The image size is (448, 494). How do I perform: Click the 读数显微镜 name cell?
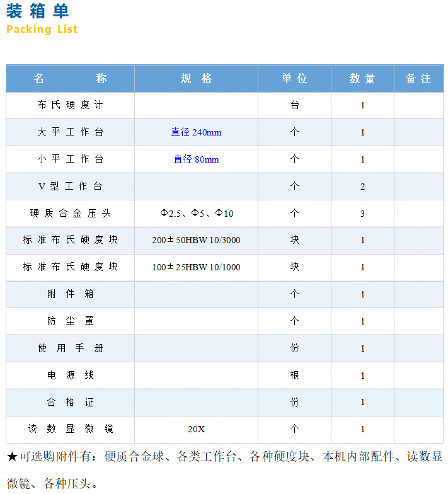(70, 429)
